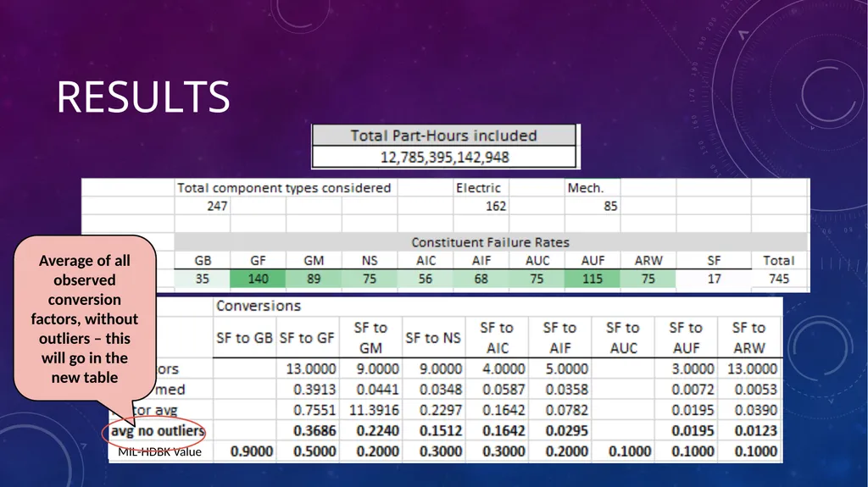Screen dimensions: 868x487
Task: Select the outlier average 11.3916
Action: (374, 410)
